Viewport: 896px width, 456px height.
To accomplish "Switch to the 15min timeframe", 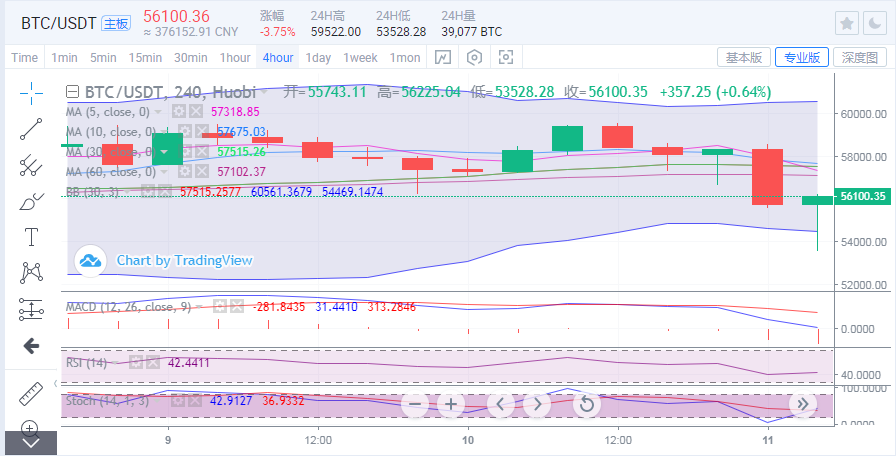I will (145, 58).
